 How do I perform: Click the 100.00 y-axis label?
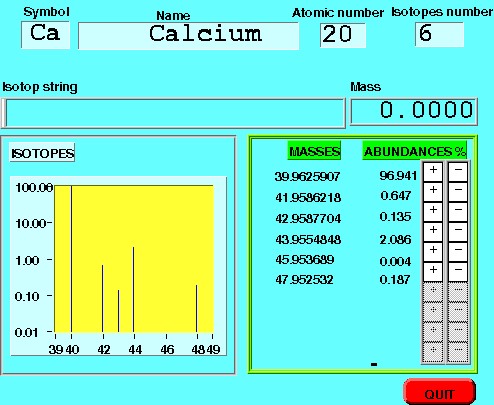coord(34,188)
